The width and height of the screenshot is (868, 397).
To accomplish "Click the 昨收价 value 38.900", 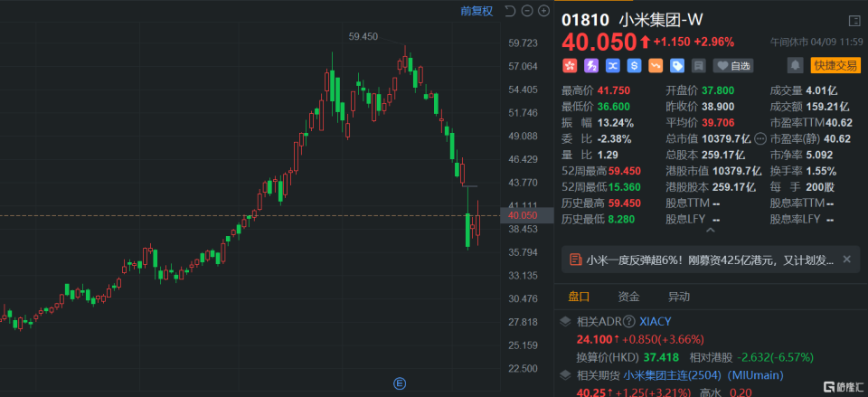I will pyautogui.click(x=719, y=107).
